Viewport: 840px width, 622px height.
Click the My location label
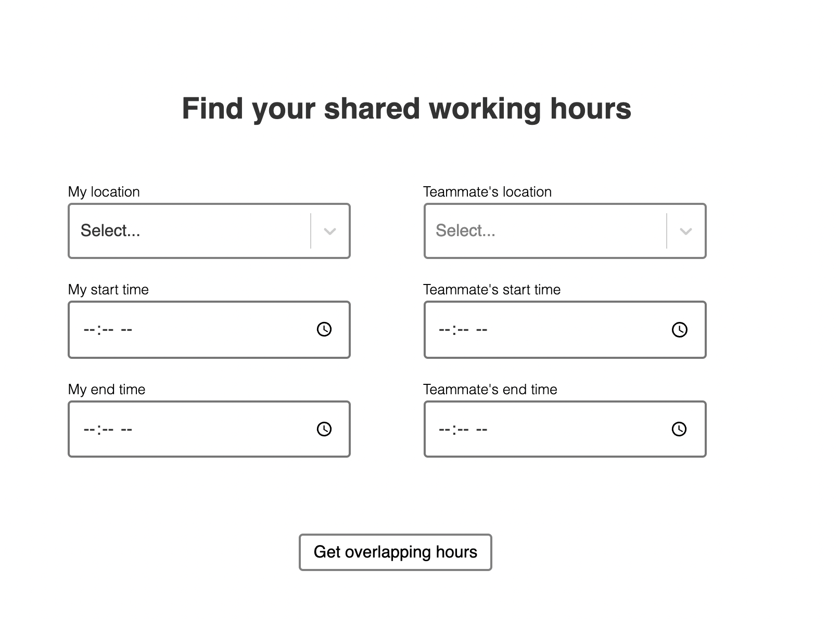pos(104,191)
